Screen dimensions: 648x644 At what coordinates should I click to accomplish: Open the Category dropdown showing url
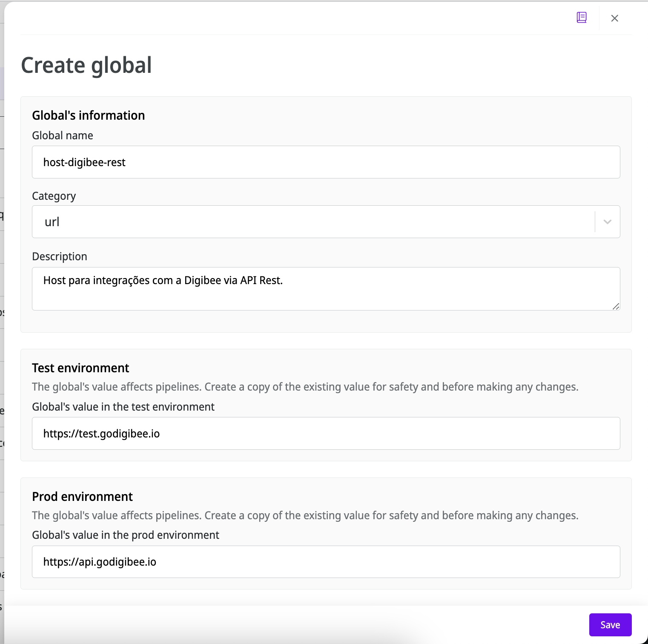click(313, 222)
